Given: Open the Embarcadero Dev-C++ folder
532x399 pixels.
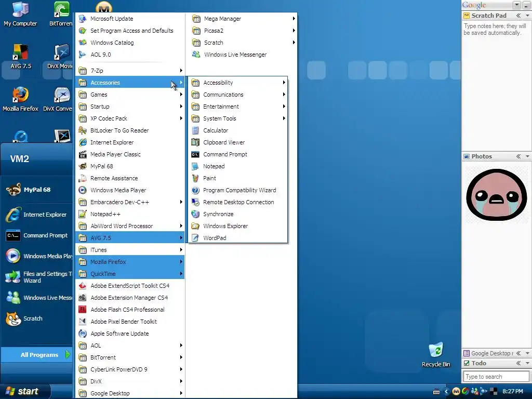Looking at the screenshot, I should click(130, 202).
